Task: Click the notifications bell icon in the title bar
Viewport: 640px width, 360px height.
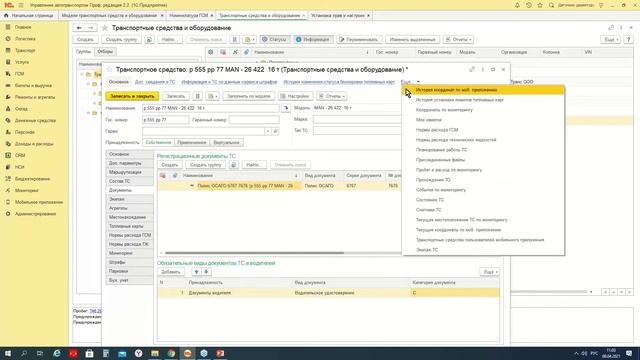Action: pos(517,5)
